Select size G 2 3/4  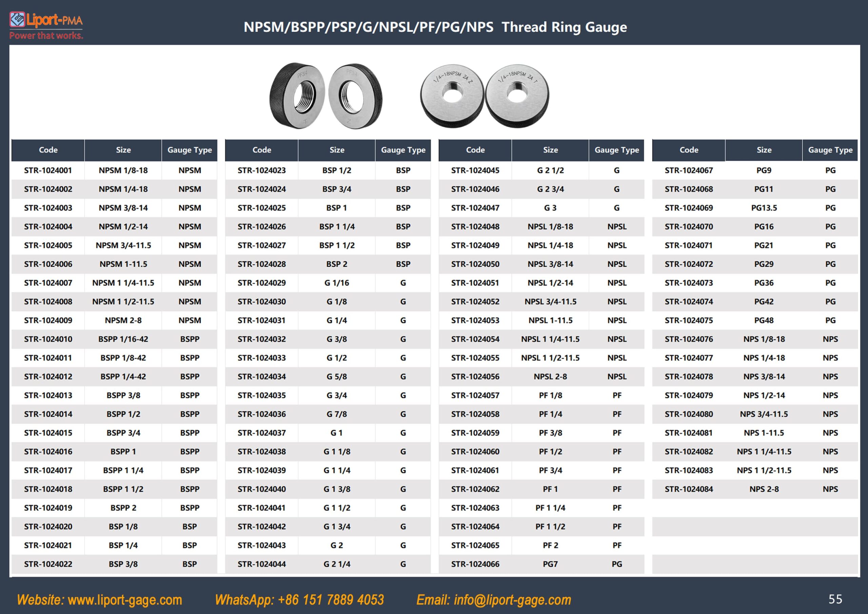(x=550, y=189)
